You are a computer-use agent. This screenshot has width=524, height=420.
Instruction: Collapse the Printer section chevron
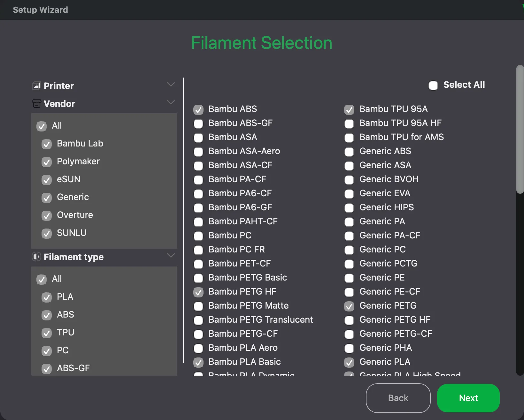pos(171,84)
